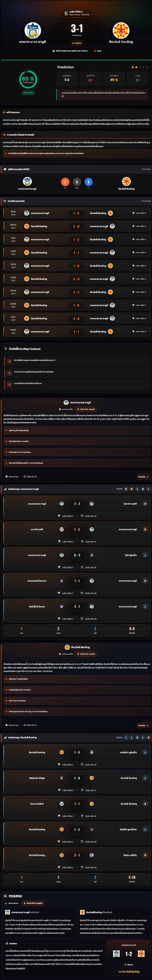Click the GOALKOL Match Center logo badge
The height and width of the screenshot is (980, 152).
[66, 13]
